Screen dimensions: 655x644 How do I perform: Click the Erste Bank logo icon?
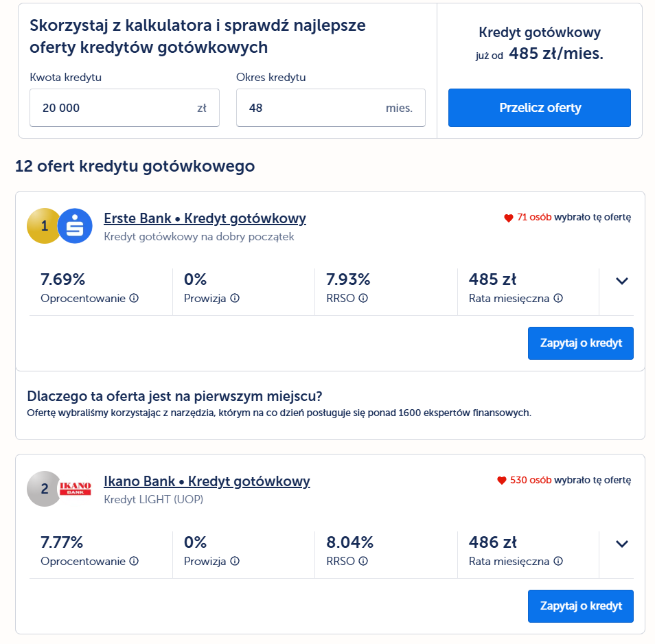tap(75, 226)
